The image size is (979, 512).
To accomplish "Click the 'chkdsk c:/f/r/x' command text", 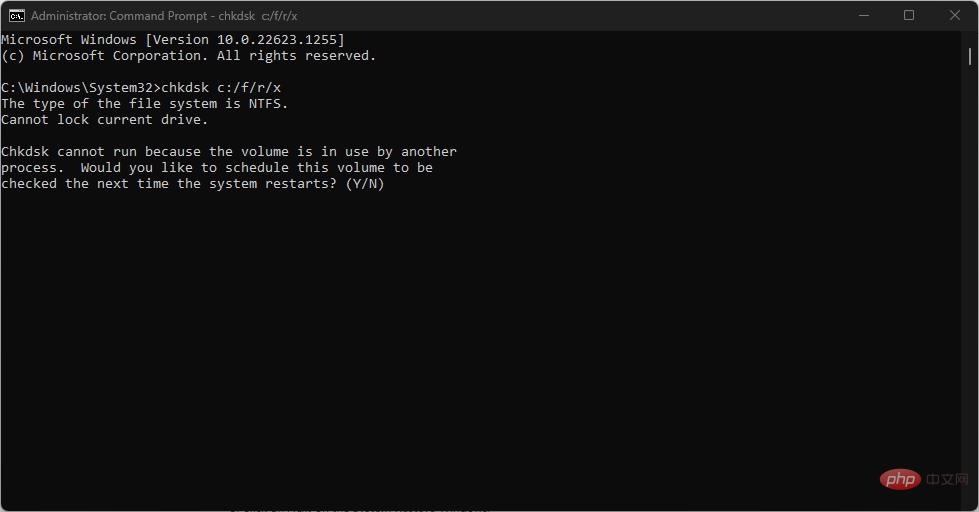I will (x=221, y=87).
